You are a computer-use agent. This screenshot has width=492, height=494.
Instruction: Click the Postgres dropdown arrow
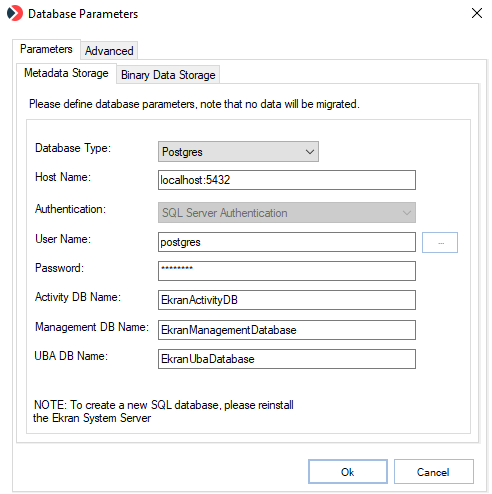tap(310, 152)
